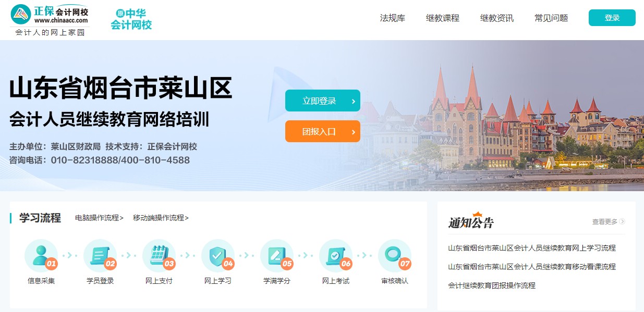Click the orange 团报入口 button
Screen dimensions: 644x312
coord(322,131)
